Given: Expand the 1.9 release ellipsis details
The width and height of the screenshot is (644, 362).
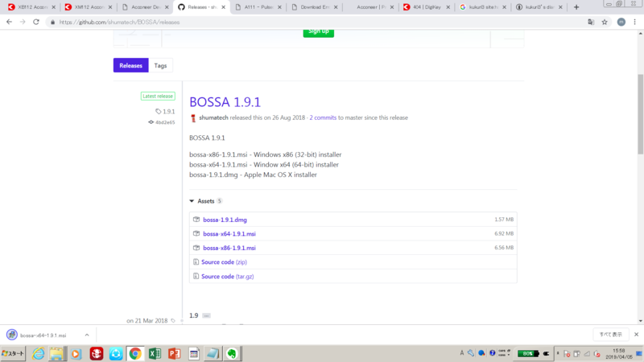Looking at the screenshot, I should (206, 315).
